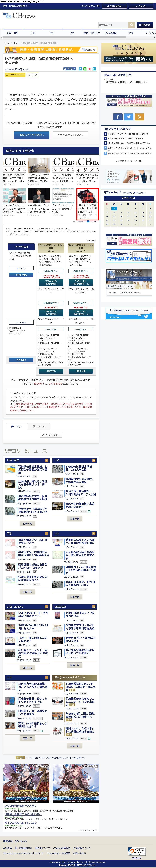Open the 介護 navigation menu item

tap(32, 33)
